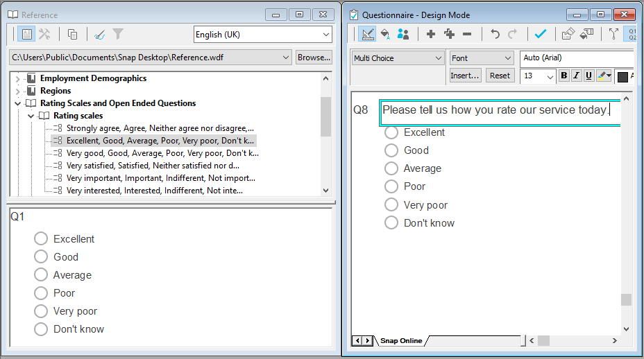Click the tools icon in Reference toolbar

coord(44,34)
